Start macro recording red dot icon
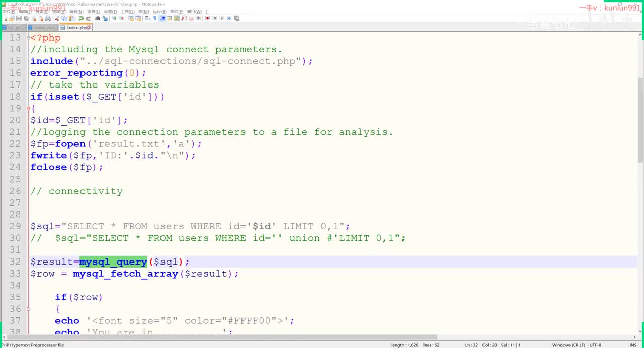Screen dimensions: 644x348 (x=207, y=18)
